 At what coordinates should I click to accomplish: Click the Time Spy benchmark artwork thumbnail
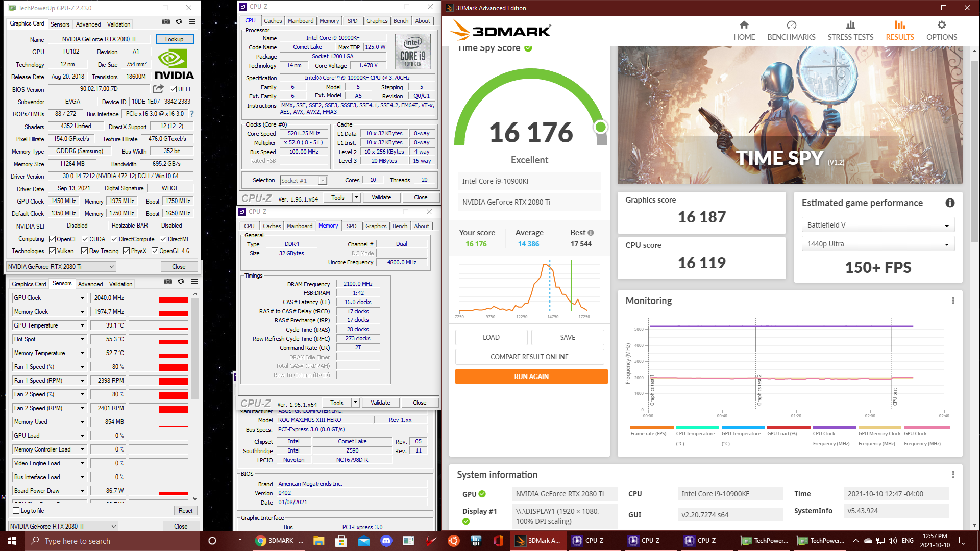[790, 115]
